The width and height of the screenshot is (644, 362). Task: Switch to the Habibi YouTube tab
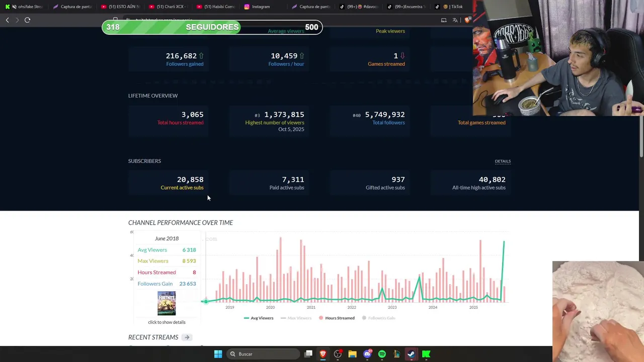click(x=216, y=7)
